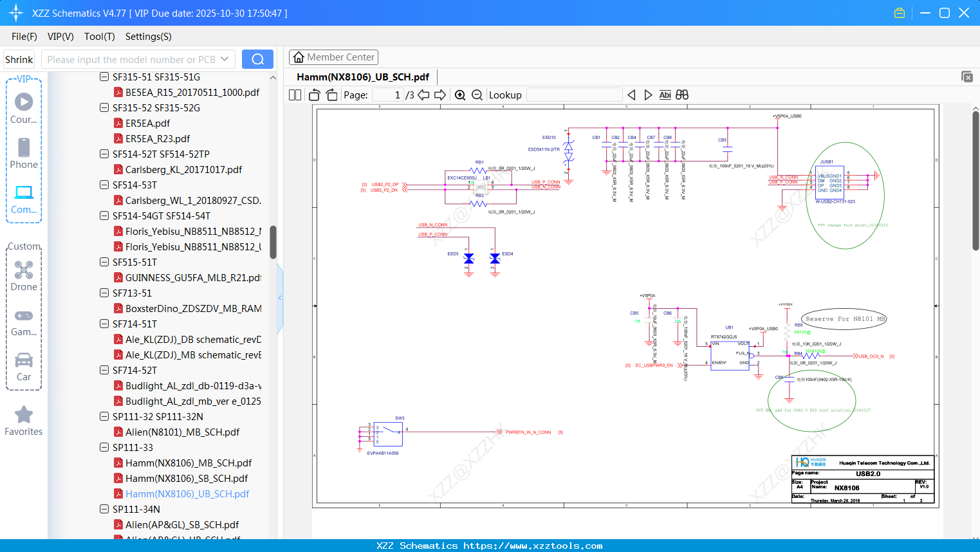Click the zoom in magnifier icon
This screenshot has height=552, width=980.
(x=460, y=95)
